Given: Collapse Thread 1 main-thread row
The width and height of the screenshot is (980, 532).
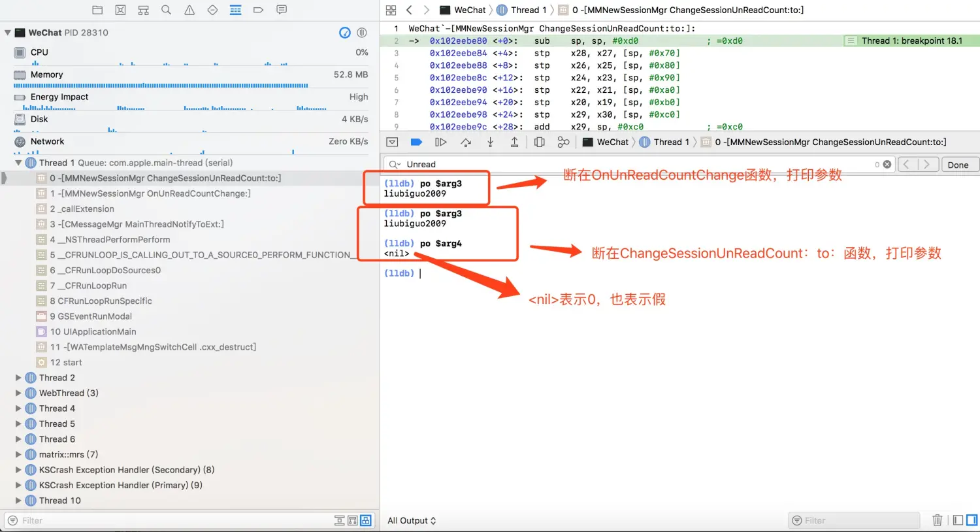Looking at the screenshot, I should point(18,163).
